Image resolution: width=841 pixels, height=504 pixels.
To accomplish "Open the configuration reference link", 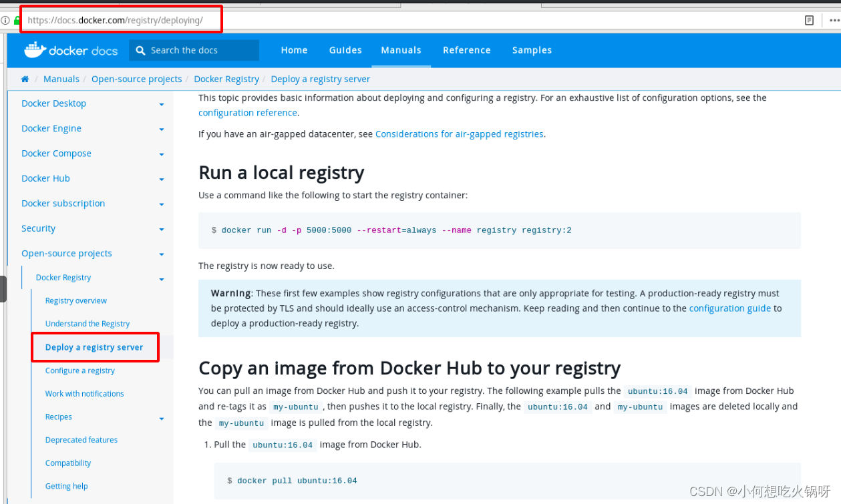I will tap(248, 113).
